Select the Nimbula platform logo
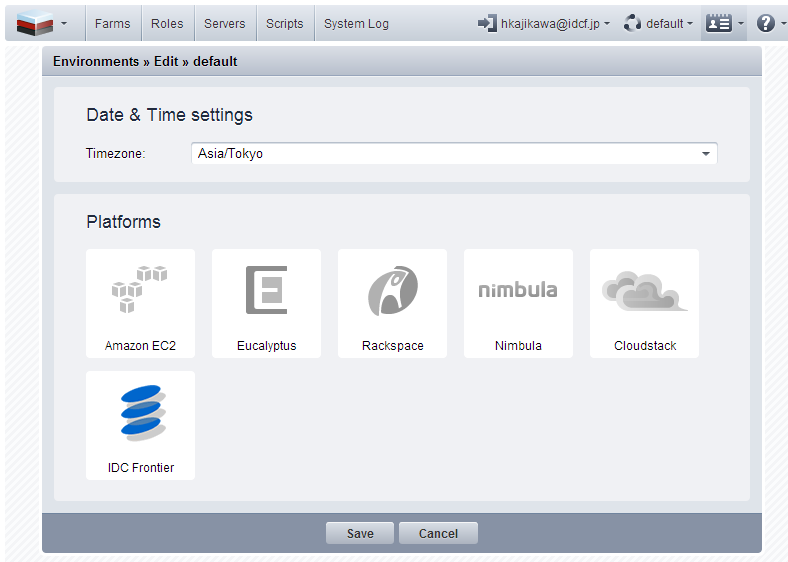Viewport: 788px width, 562px height. [518, 290]
